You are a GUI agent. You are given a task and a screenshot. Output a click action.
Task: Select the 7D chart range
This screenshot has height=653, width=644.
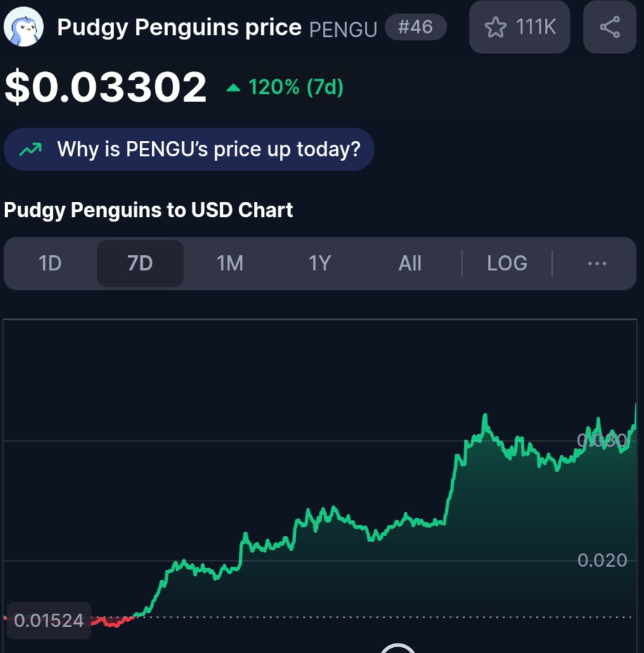[x=140, y=263]
